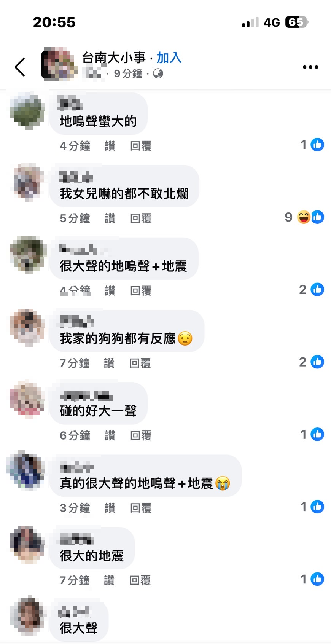Like the comment 地鳴聲蠻大的
The image size is (331, 644).
pos(110,146)
